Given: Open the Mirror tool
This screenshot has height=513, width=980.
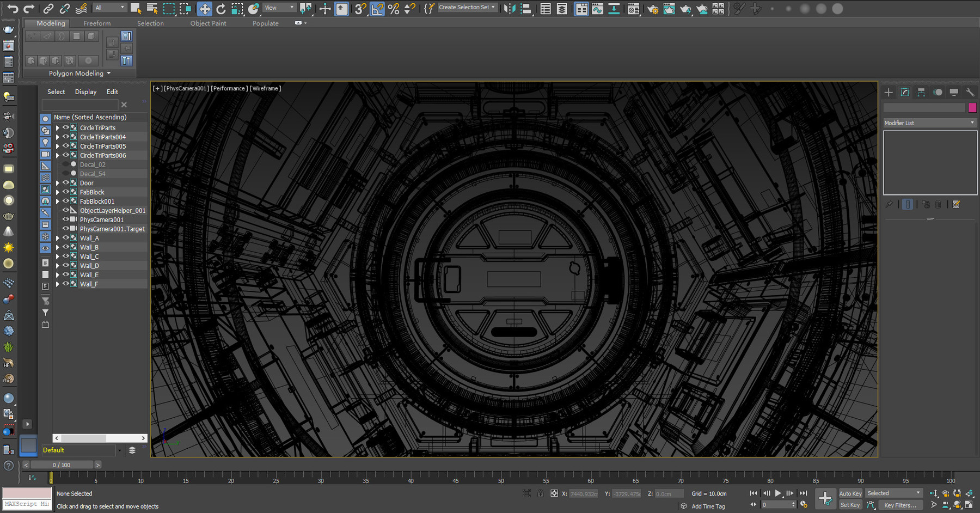Looking at the screenshot, I should pyautogui.click(x=510, y=8).
